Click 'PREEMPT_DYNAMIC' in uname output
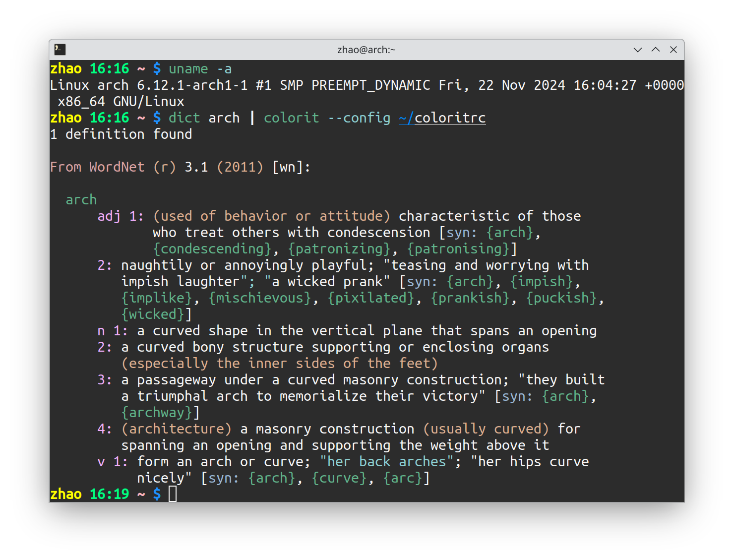 [x=371, y=85]
